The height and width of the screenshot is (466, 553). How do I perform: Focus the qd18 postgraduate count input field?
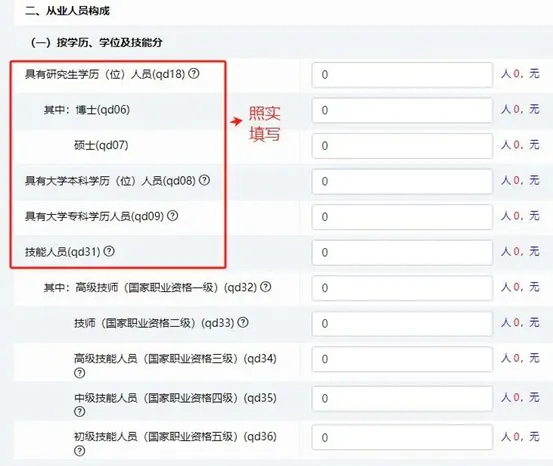coord(402,75)
